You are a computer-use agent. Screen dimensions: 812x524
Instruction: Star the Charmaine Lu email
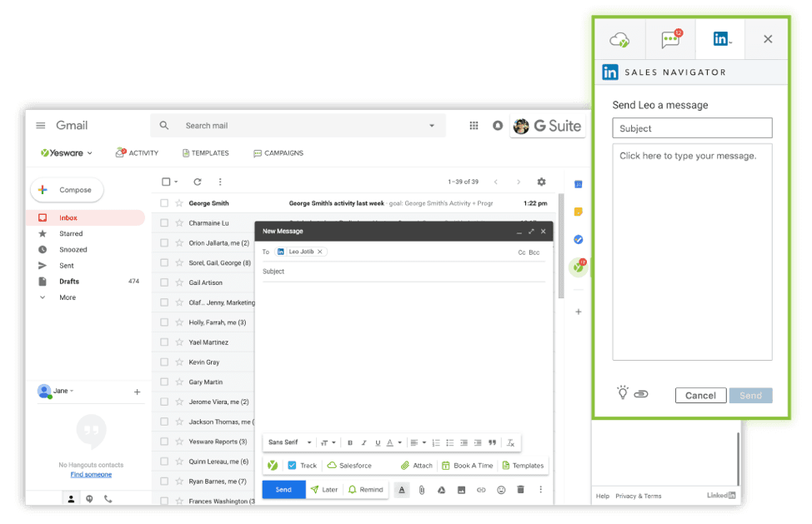coord(178,223)
